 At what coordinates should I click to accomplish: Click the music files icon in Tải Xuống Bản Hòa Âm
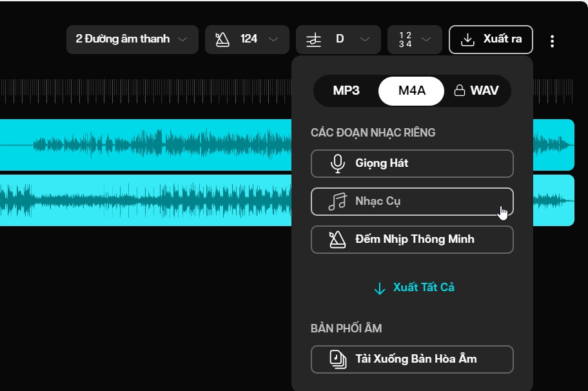click(x=338, y=359)
